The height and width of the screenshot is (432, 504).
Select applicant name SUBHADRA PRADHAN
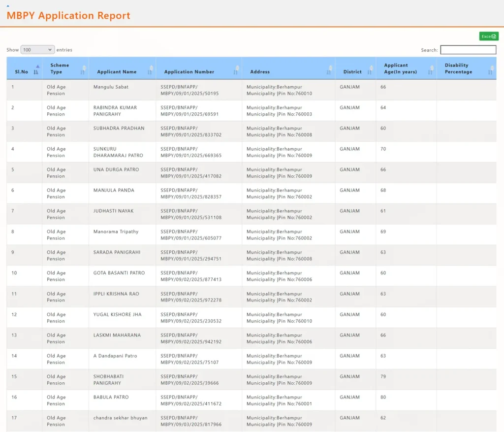tap(119, 128)
